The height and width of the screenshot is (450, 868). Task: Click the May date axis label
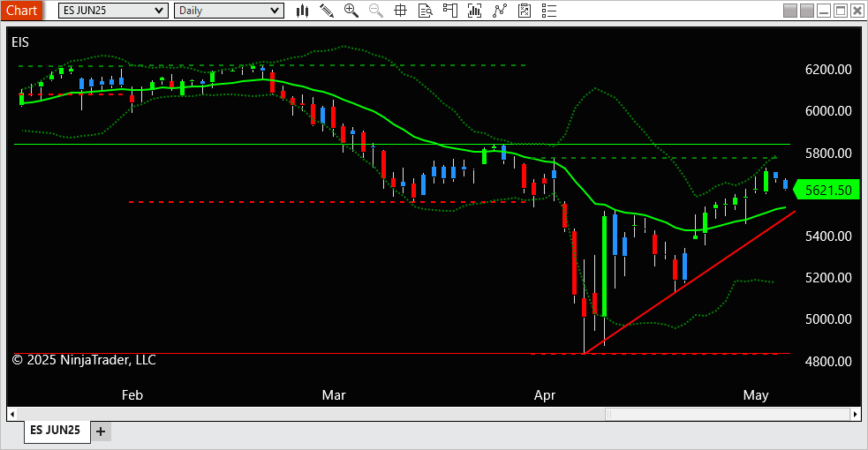click(x=756, y=395)
